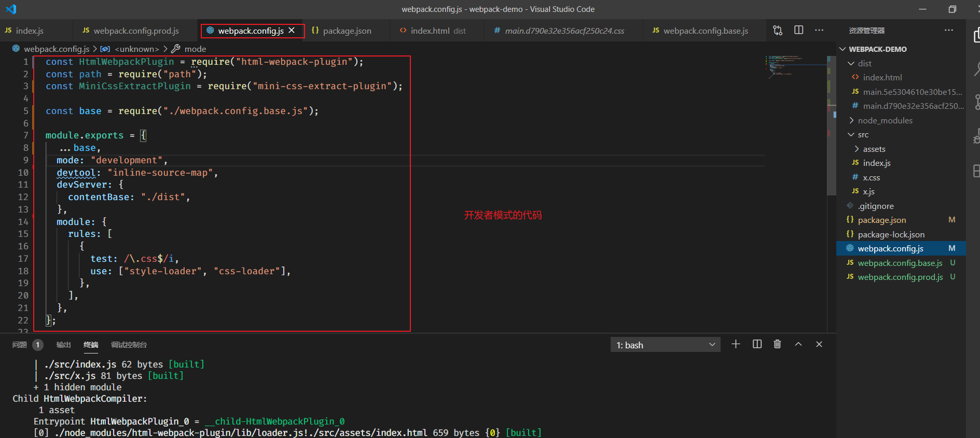The image size is (980, 438).
Task: Switch to the Problems panel tab
Action: coord(20,345)
